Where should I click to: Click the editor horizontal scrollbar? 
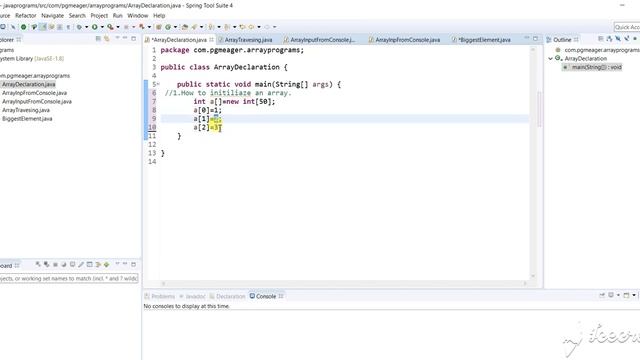tap(344, 283)
